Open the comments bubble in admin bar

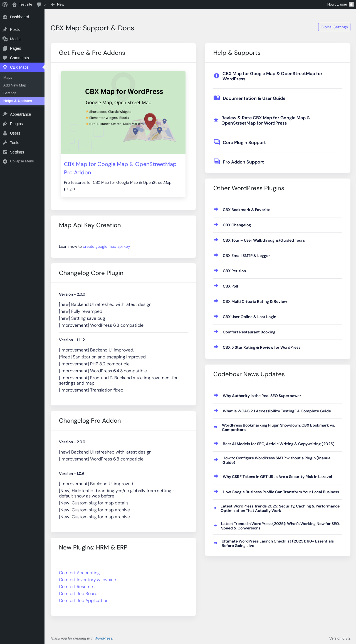click(39, 4)
